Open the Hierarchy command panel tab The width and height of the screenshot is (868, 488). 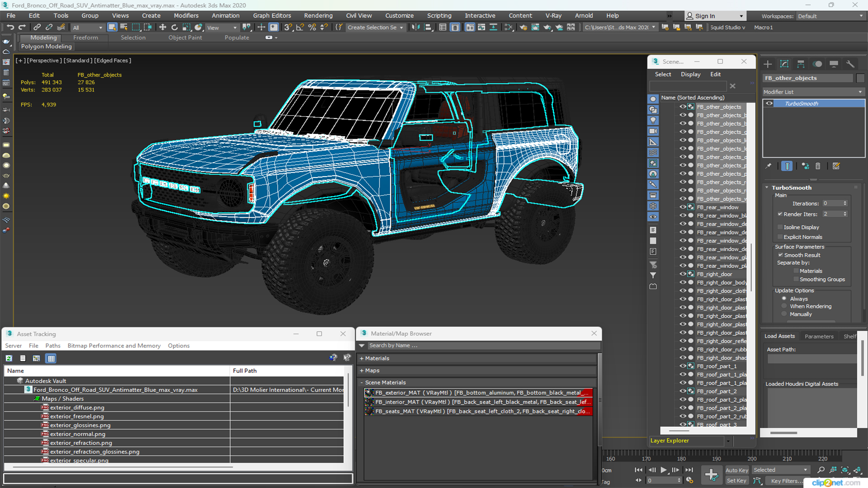pos(801,64)
